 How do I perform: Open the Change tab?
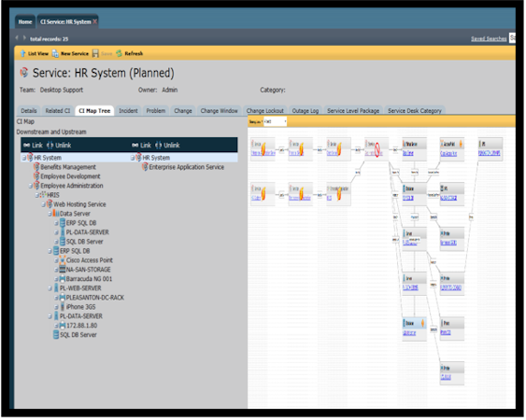click(x=183, y=111)
